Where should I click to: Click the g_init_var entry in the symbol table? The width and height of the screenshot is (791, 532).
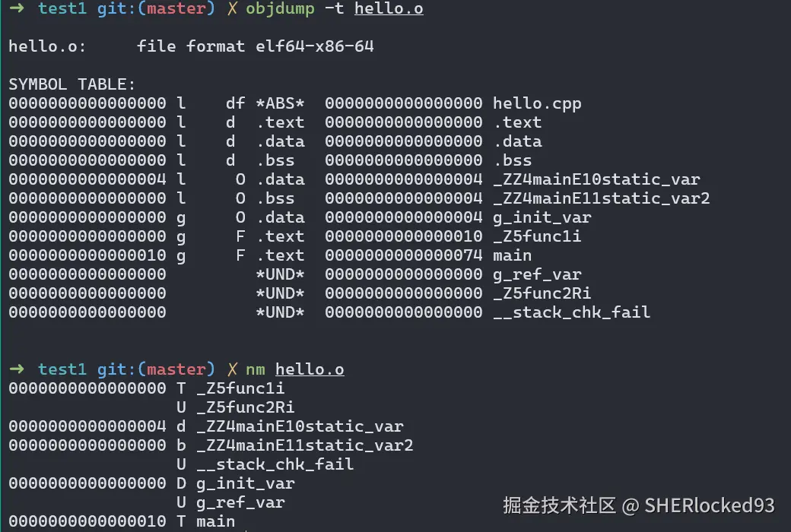(542, 217)
